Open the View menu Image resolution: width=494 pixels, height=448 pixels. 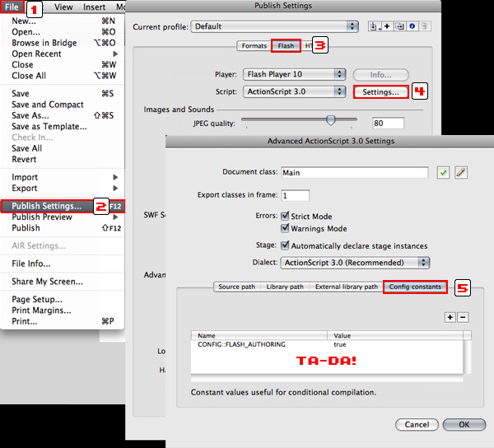tap(63, 7)
